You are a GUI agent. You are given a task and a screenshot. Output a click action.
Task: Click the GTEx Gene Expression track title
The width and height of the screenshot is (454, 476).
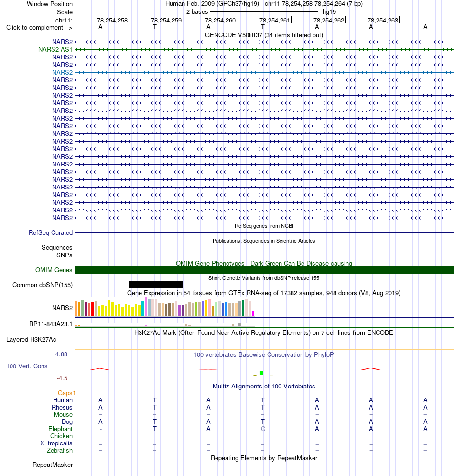264,293
